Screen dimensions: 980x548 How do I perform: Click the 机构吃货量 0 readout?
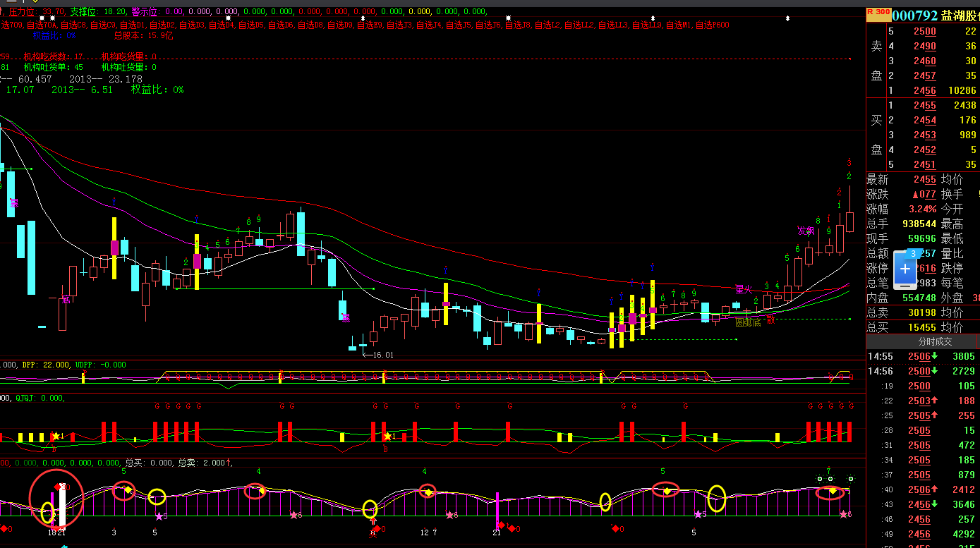pos(129,56)
